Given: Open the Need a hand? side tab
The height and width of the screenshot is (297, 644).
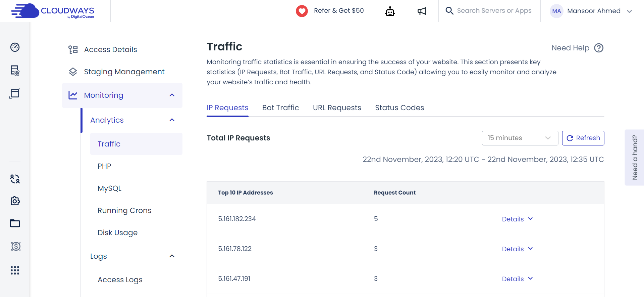Looking at the screenshot, I should (x=634, y=157).
